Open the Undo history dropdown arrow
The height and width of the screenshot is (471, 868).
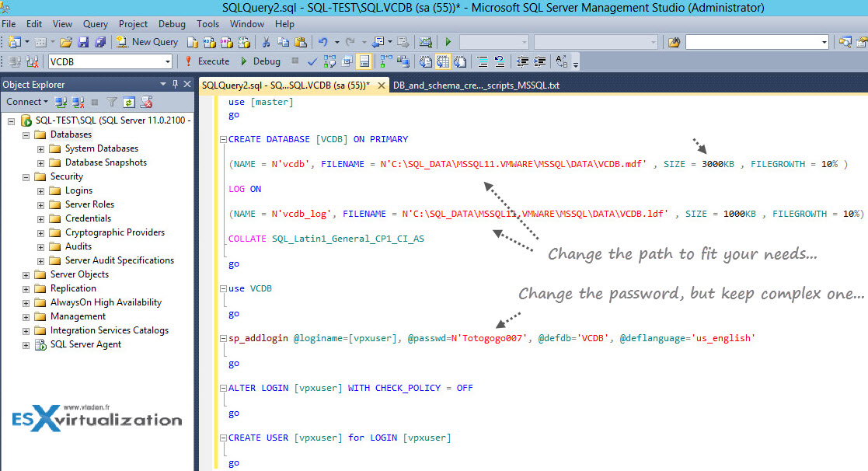click(x=336, y=42)
